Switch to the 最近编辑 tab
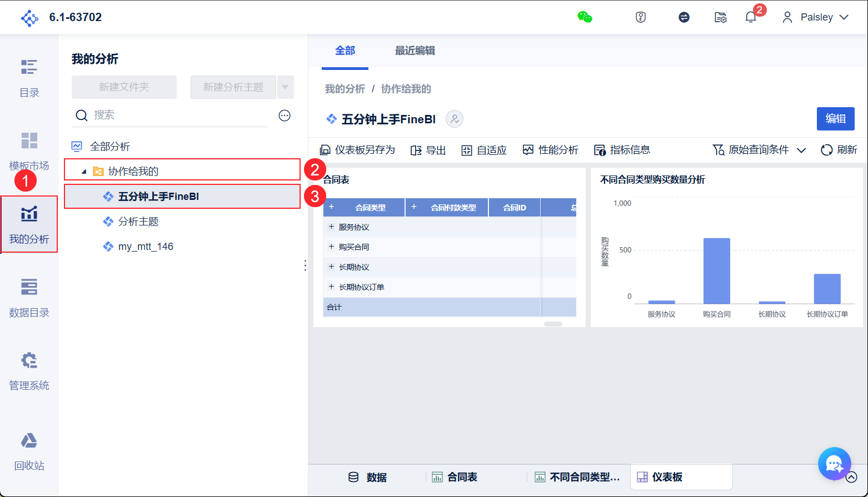 [x=415, y=51]
